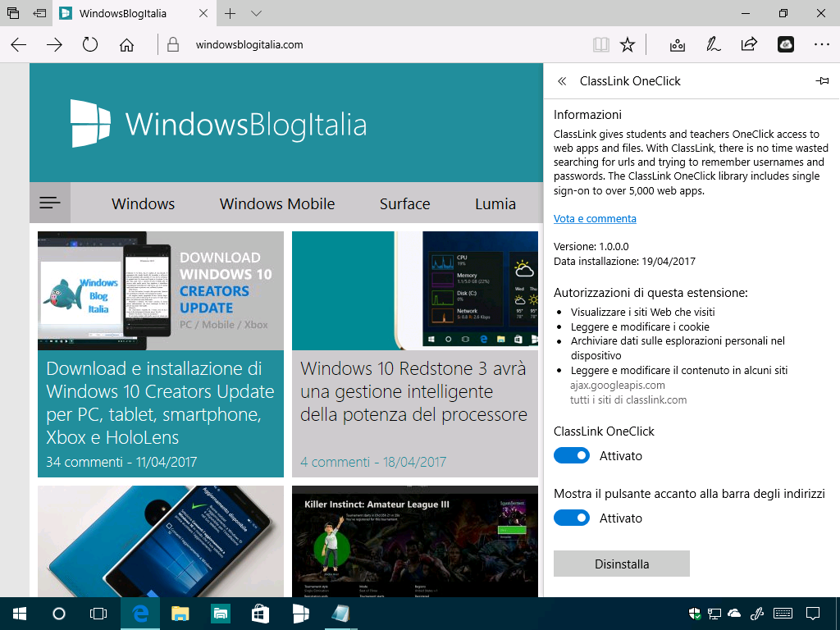Open Creators Update download article thumbnail

[161, 291]
